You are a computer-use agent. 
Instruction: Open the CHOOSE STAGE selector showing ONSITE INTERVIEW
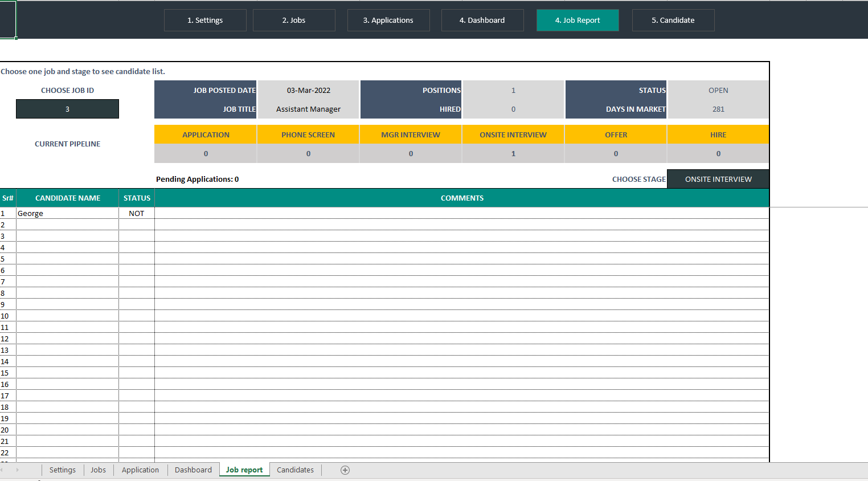(718, 178)
